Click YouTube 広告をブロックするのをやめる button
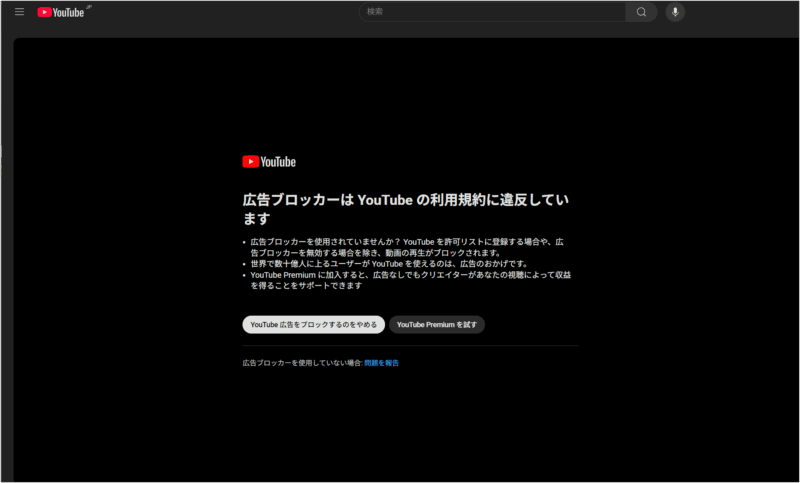Image resolution: width=800 pixels, height=483 pixels. tap(313, 324)
